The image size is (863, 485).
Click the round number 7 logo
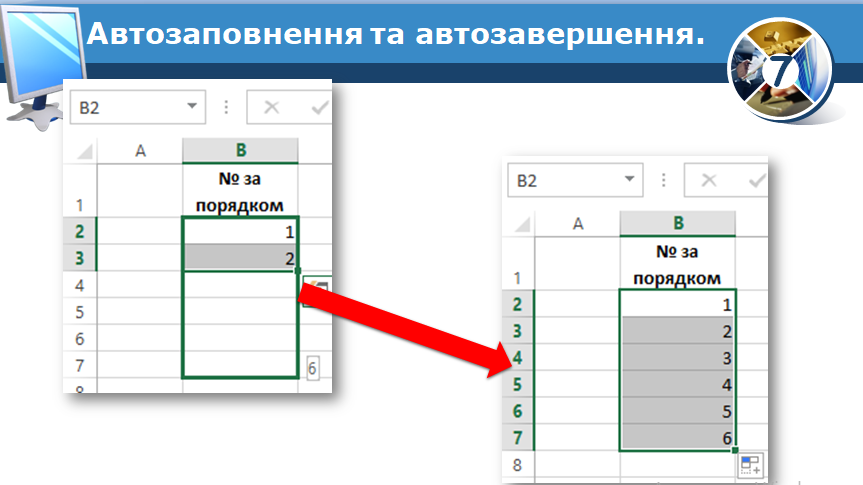pos(781,70)
